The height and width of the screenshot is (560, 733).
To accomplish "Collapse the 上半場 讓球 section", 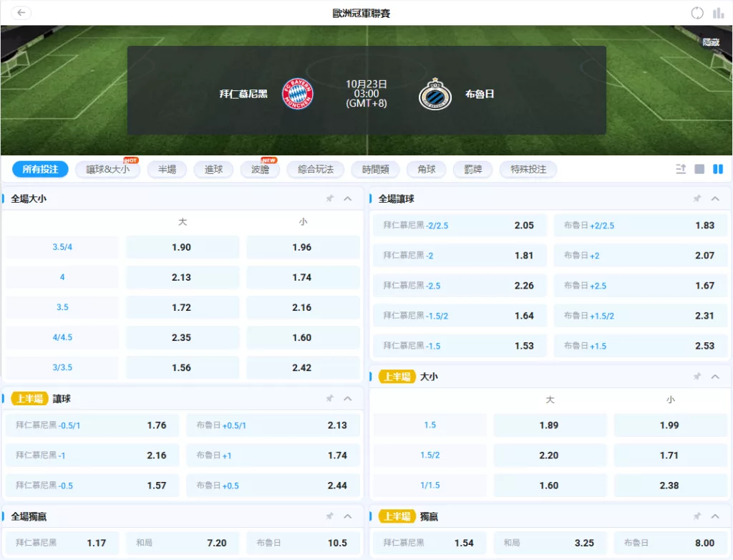I will (348, 399).
